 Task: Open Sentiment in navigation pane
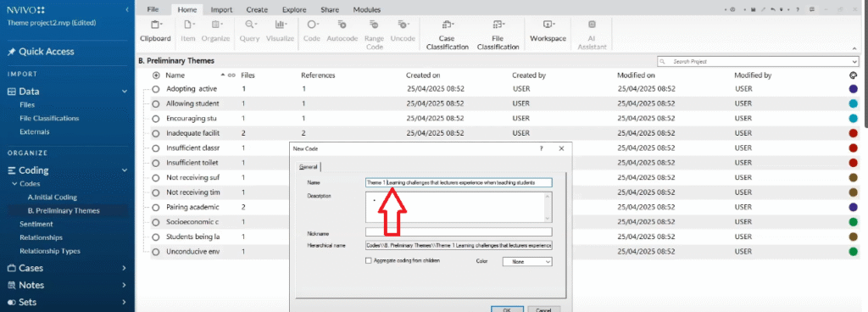(x=36, y=224)
